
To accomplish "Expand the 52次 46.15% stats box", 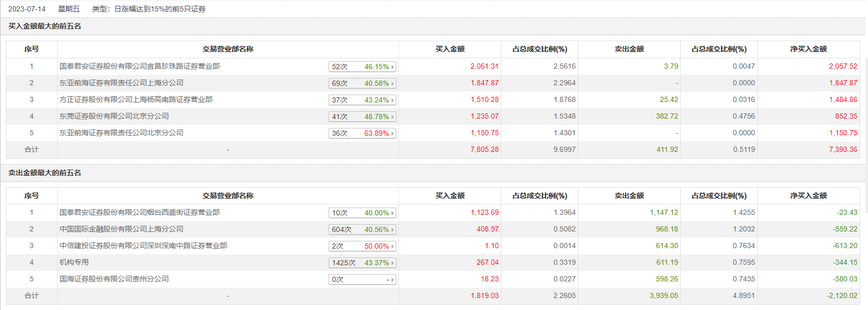I will point(362,67).
